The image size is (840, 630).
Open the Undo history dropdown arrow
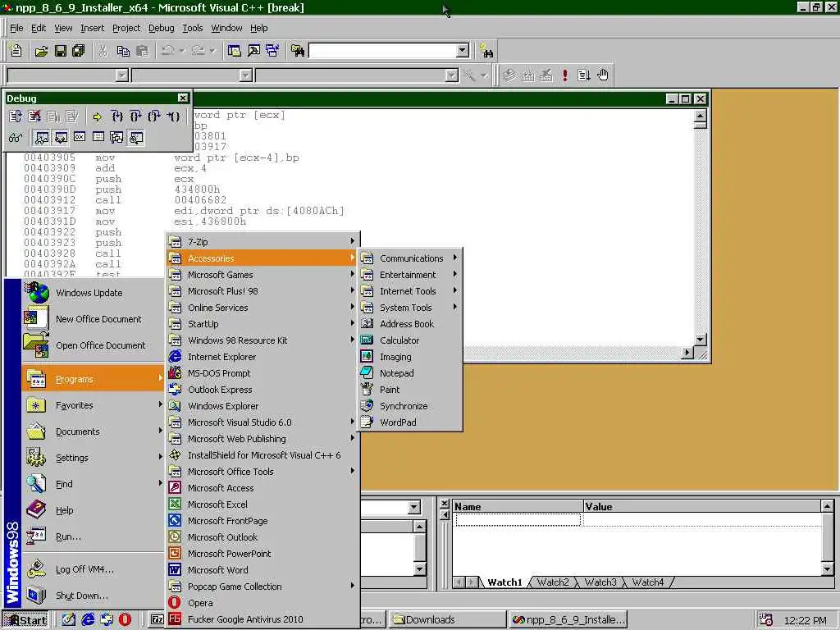(x=181, y=51)
